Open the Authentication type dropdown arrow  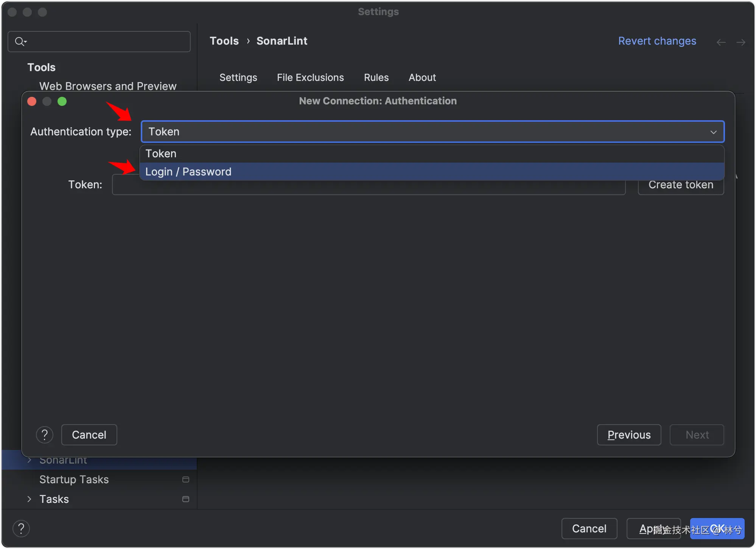click(713, 132)
